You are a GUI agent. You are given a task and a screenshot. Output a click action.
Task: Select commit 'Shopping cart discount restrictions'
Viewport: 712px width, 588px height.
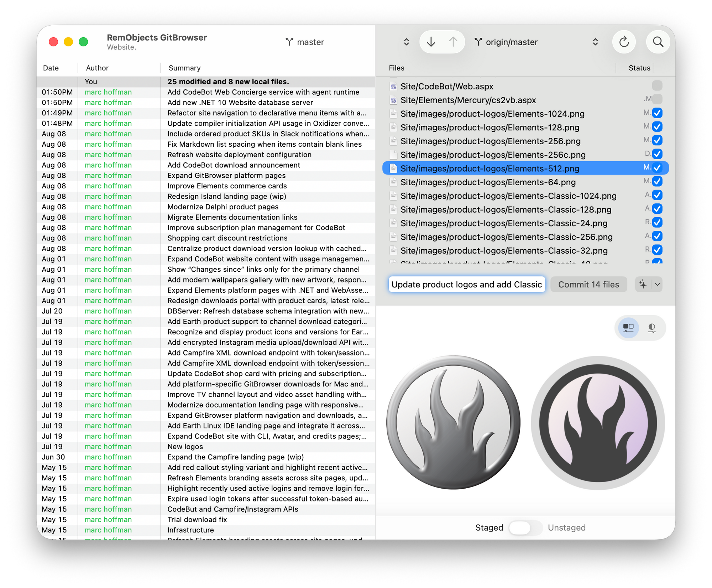pos(206,238)
